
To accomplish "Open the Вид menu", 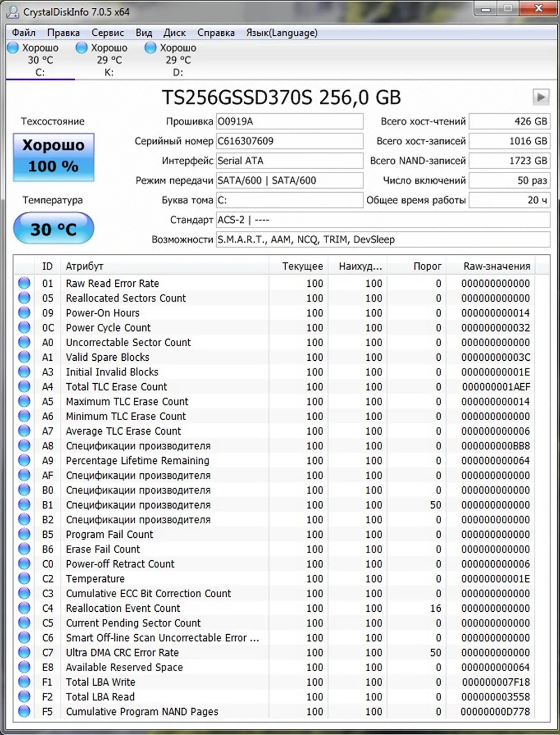I will [144, 32].
